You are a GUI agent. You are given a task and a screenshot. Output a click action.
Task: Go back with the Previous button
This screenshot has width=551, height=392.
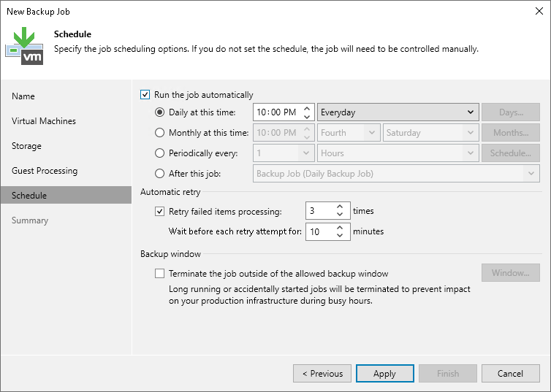(322, 374)
